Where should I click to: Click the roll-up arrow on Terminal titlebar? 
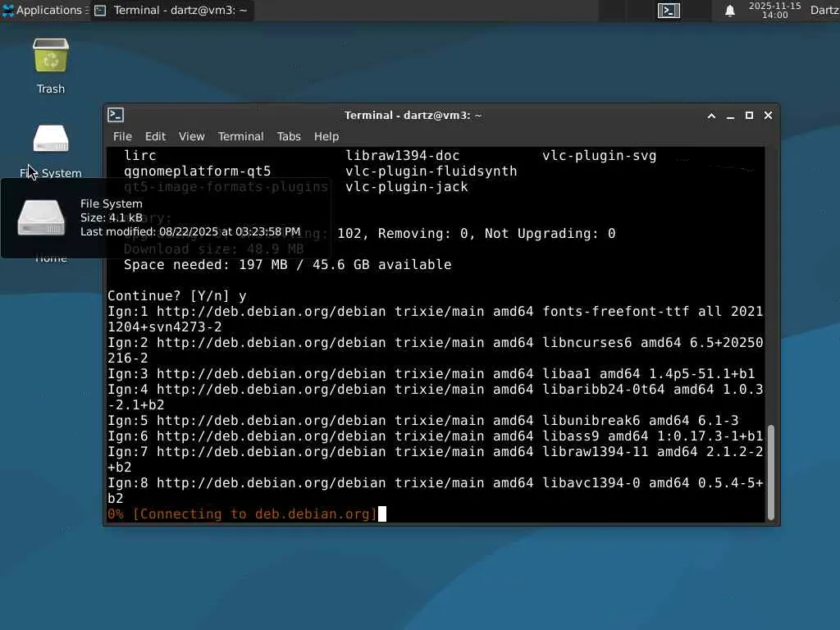[711, 116]
